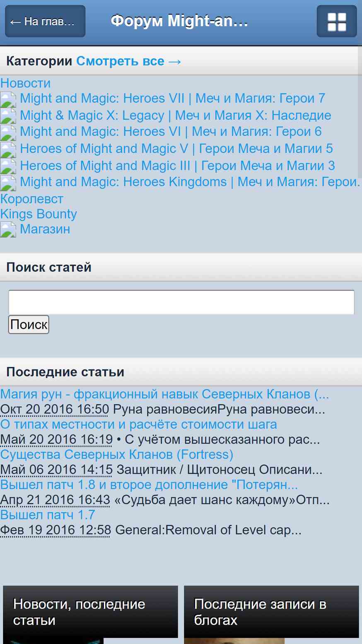
Task: Open Heroes of Might and Magic V link
Action: tap(176, 149)
